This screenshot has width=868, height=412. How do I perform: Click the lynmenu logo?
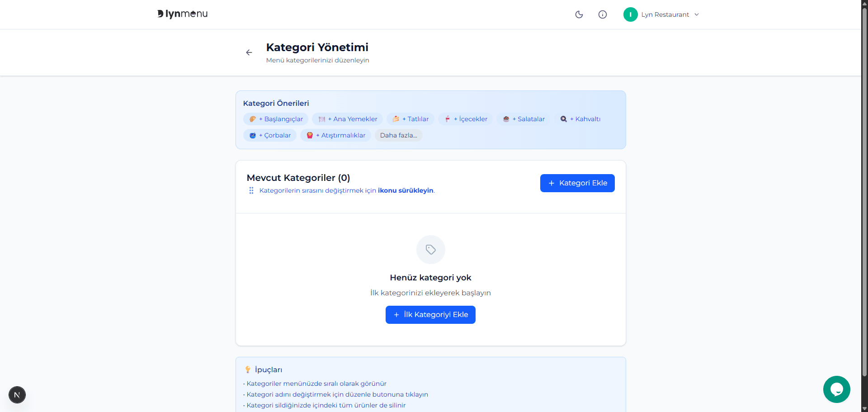point(182,14)
